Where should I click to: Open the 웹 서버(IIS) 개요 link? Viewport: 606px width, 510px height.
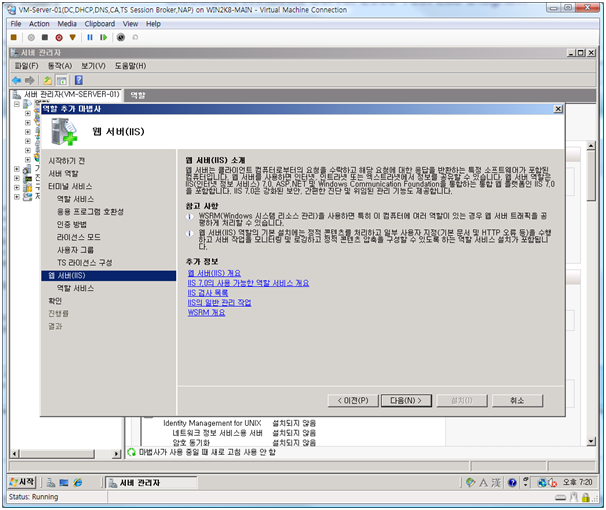pyautogui.click(x=214, y=273)
